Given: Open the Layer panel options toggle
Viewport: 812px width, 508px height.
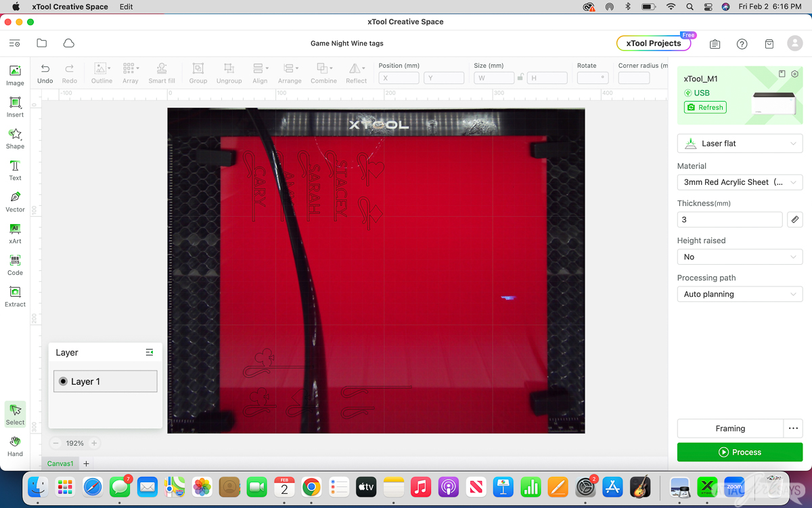Looking at the screenshot, I should [150, 352].
